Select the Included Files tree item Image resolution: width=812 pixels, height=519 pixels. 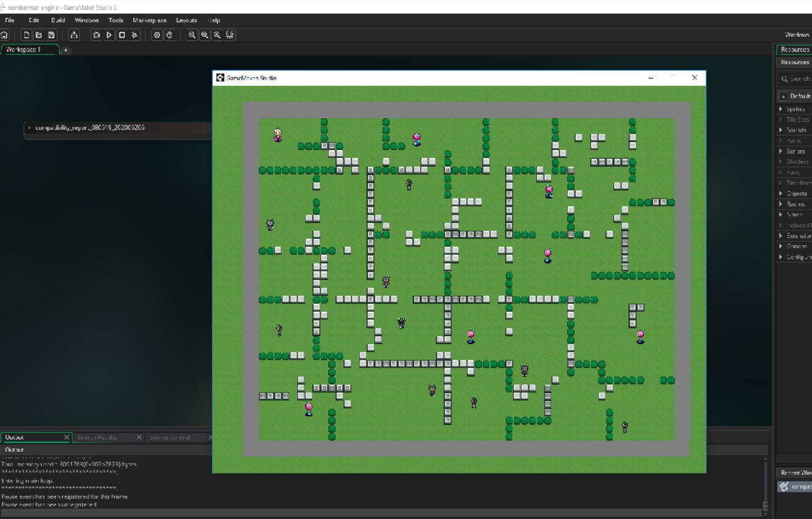click(796, 225)
